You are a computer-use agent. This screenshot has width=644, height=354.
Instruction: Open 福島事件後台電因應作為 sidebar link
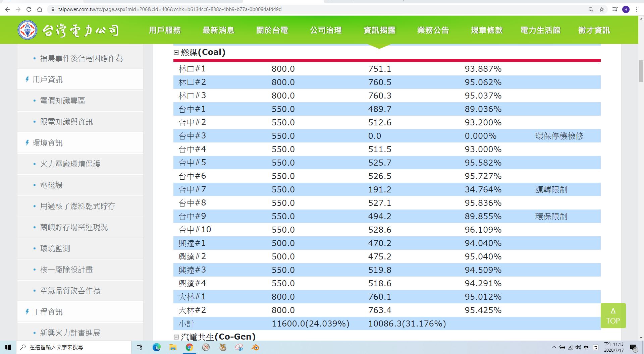pos(82,58)
